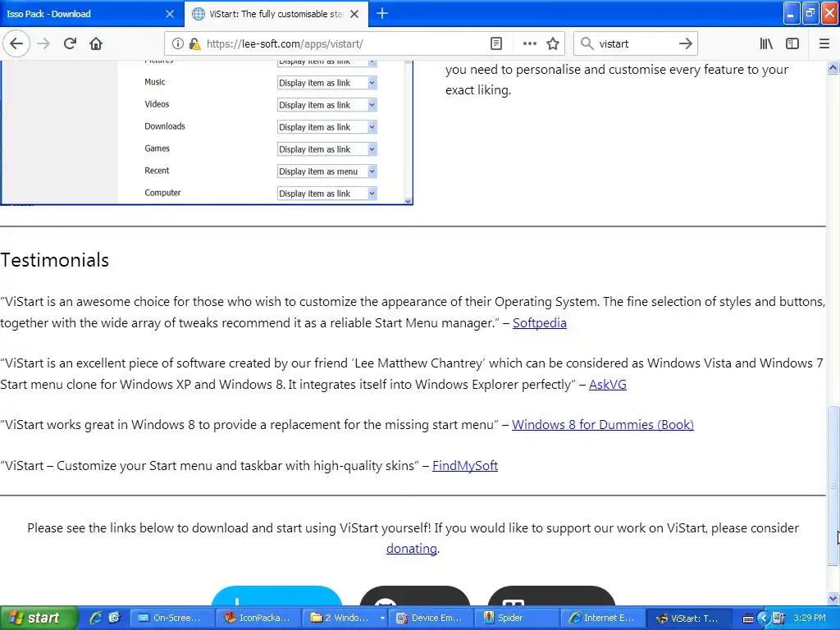Click the Music label in settings image
840x630 pixels.
coord(155,82)
